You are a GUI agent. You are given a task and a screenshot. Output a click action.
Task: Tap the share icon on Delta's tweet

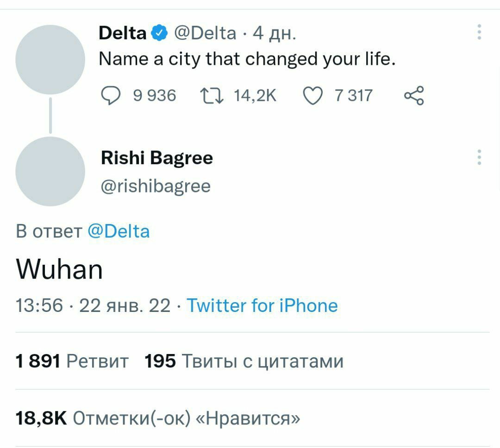[413, 96]
